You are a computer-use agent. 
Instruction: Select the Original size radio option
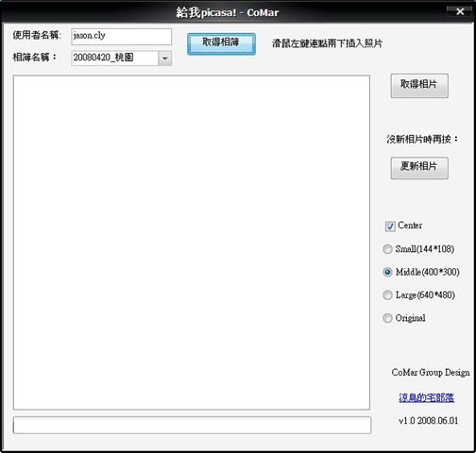click(x=387, y=318)
